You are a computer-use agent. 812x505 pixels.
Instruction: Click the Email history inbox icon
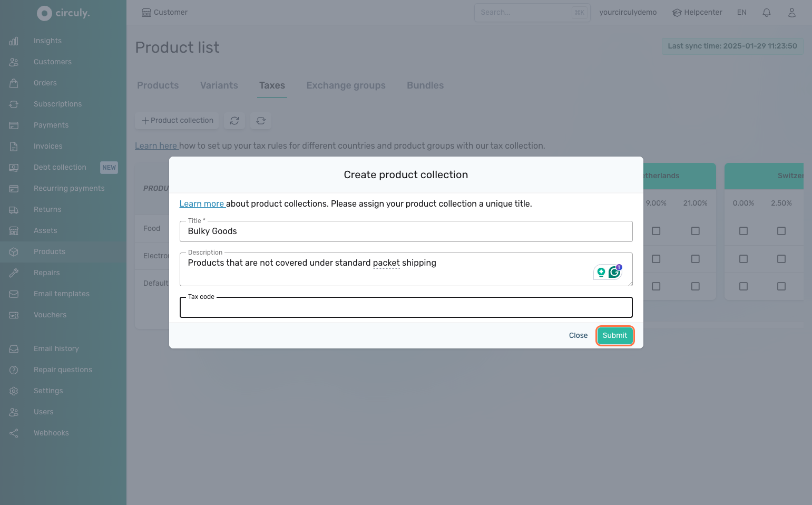pos(14,349)
